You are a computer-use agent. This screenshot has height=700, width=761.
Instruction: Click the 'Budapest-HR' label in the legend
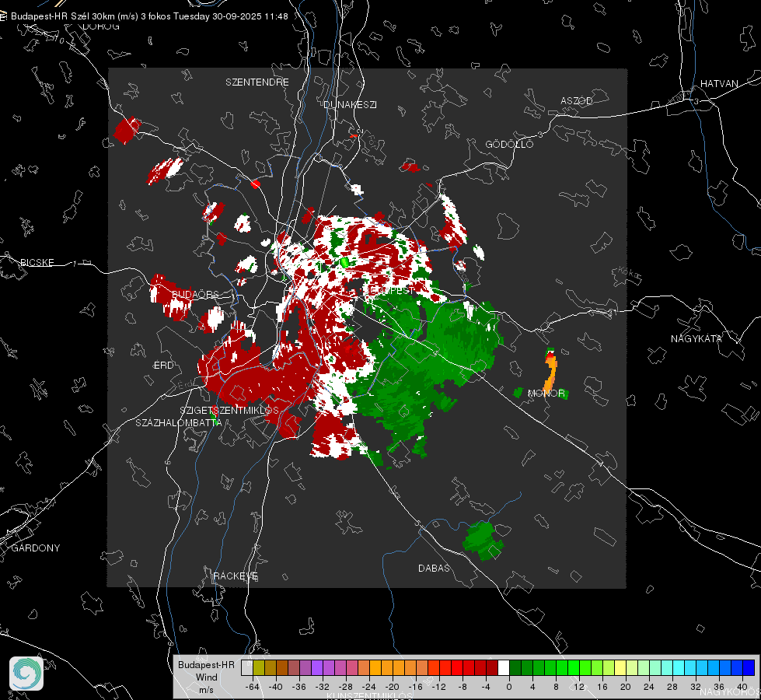point(206,664)
